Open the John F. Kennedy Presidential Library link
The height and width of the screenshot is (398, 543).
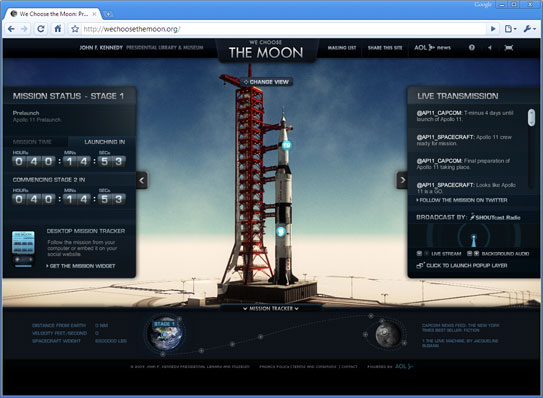tap(141, 47)
